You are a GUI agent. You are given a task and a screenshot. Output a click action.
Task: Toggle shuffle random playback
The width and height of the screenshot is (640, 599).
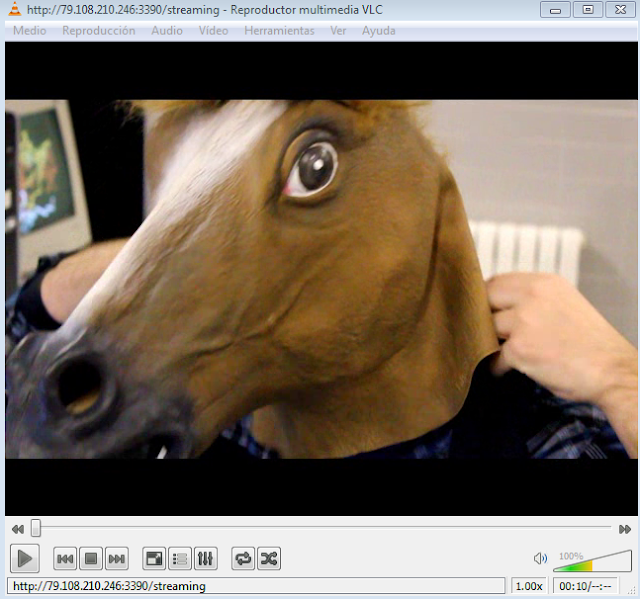(269, 559)
